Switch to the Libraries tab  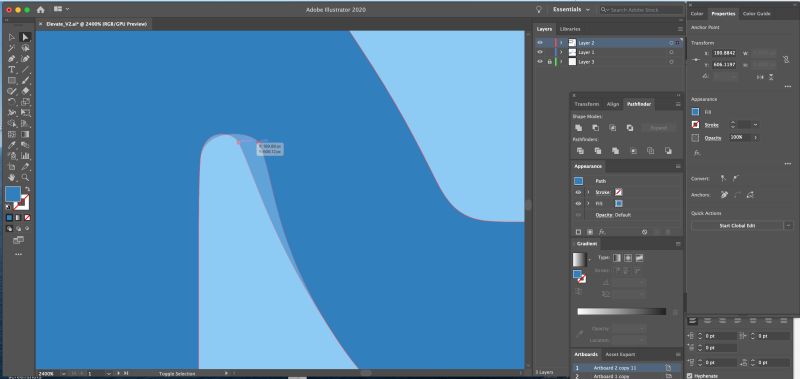pos(569,29)
